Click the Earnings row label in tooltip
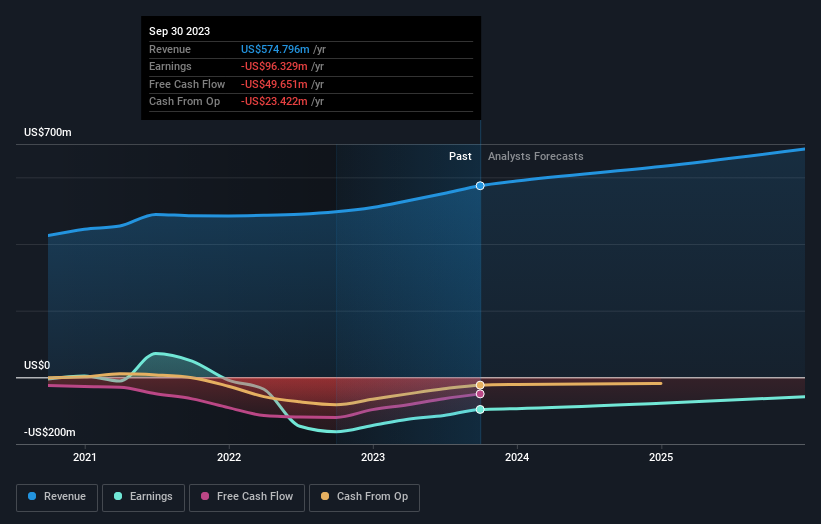 (x=170, y=66)
